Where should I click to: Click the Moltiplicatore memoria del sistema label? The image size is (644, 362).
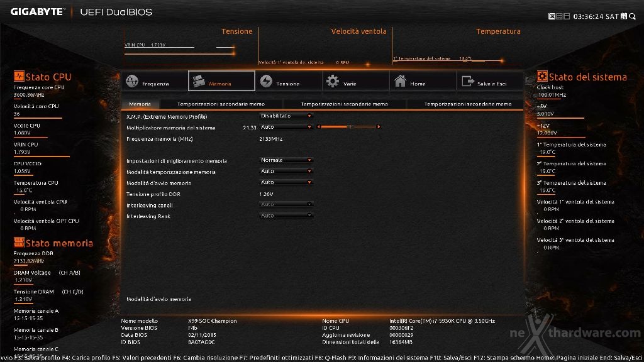171,128
